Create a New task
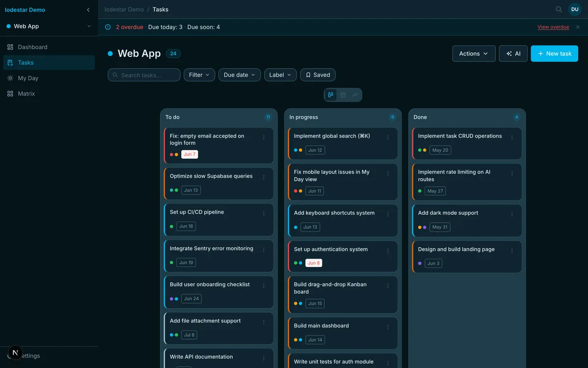 pos(554,53)
